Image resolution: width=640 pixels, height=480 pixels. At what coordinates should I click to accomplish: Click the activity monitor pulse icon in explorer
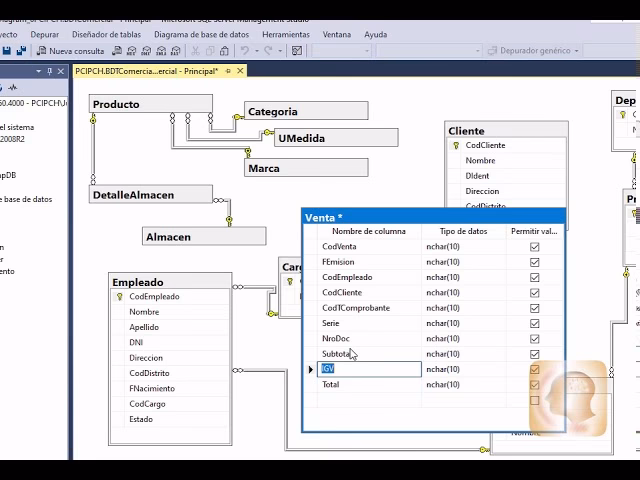coord(13,87)
